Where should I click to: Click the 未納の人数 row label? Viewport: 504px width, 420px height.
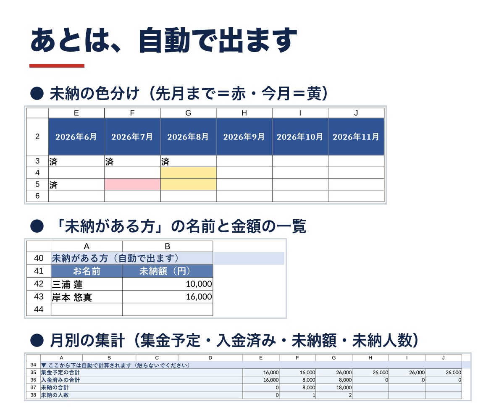142,395
